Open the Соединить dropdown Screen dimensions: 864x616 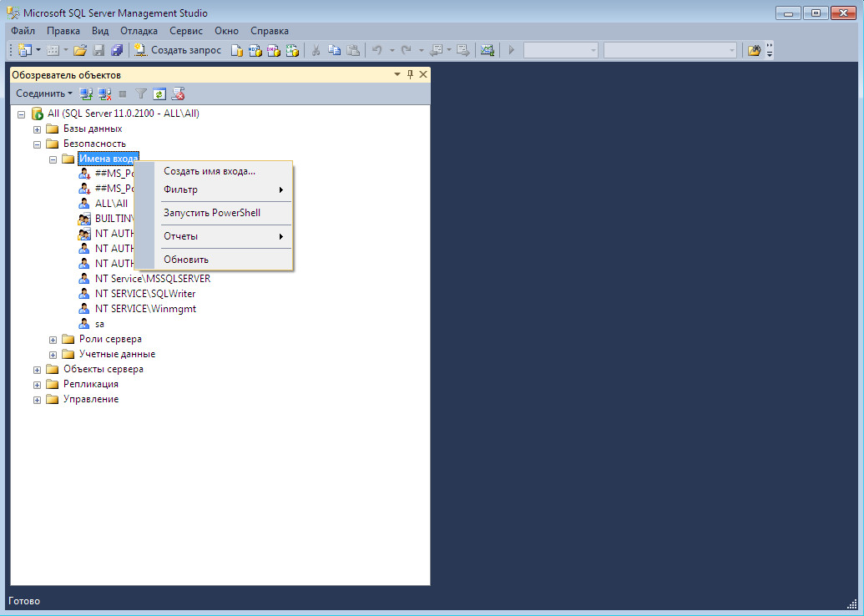(x=44, y=93)
